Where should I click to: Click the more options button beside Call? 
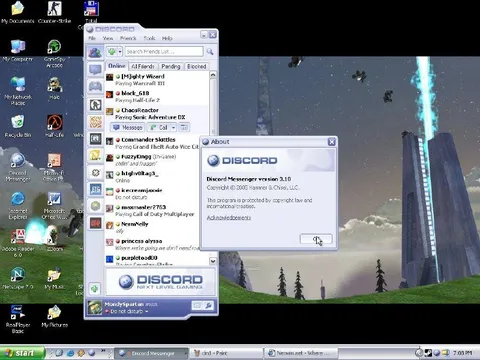(184, 127)
